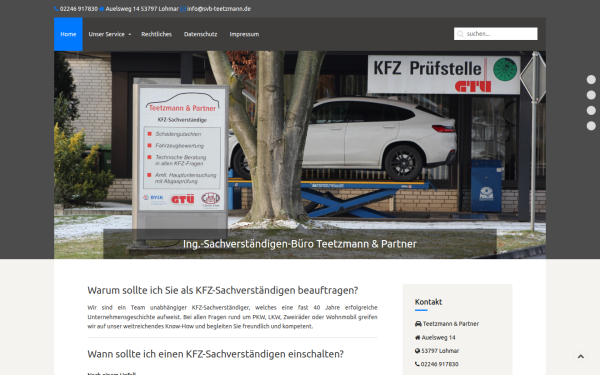Click heading Warum sollte ich Sie beauftragen

click(223, 290)
